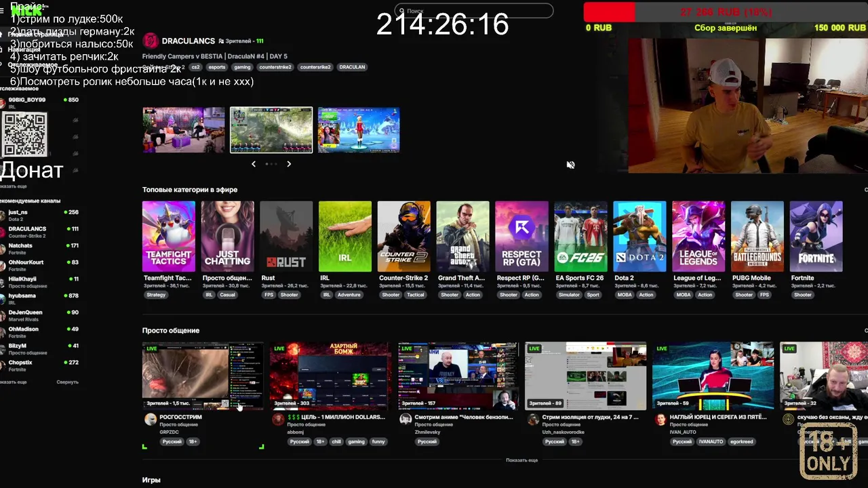
Task: Click Strategy tag under Teamfight Tactics
Action: [155, 295]
